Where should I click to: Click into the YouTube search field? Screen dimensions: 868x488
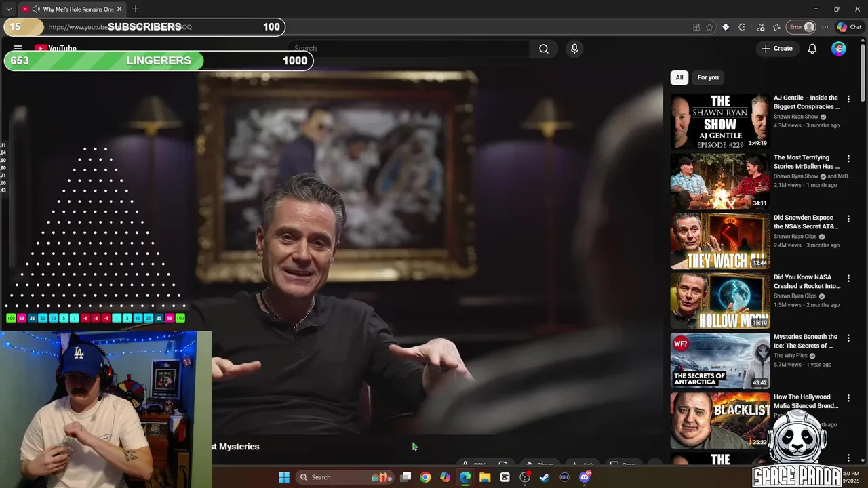409,49
